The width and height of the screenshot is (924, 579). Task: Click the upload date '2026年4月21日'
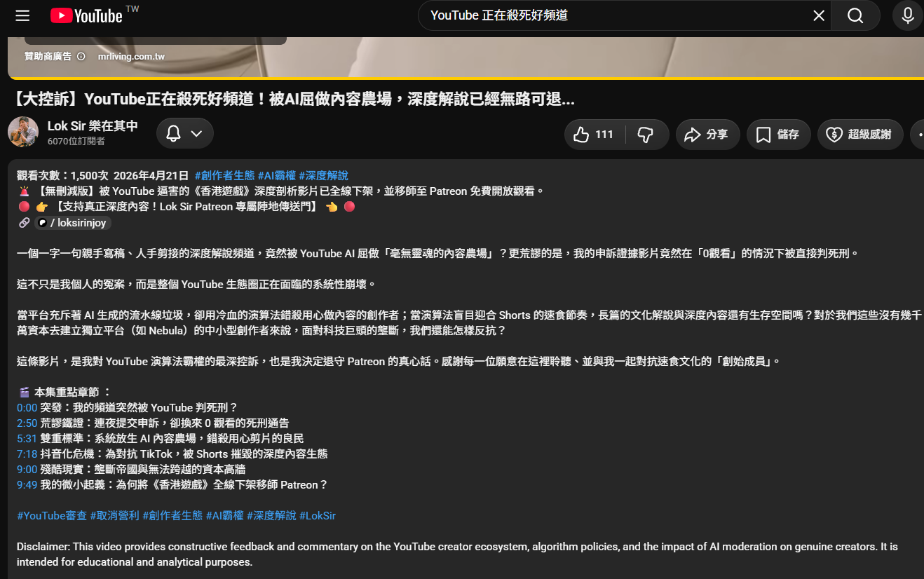click(151, 175)
